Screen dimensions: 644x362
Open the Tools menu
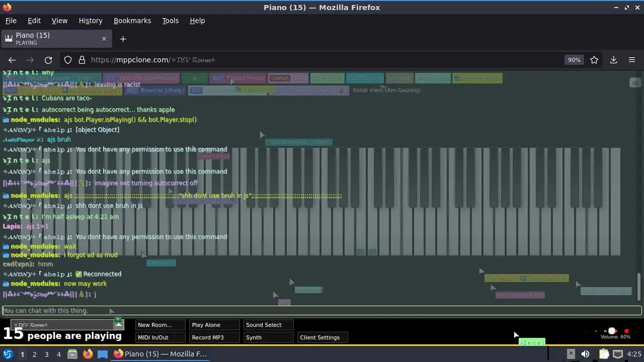point(170,21)
